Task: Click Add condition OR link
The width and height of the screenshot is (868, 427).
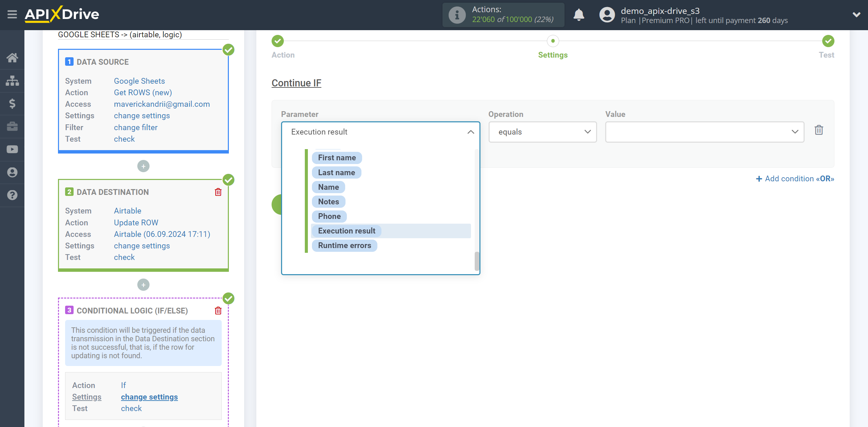Action: point(795,179)
